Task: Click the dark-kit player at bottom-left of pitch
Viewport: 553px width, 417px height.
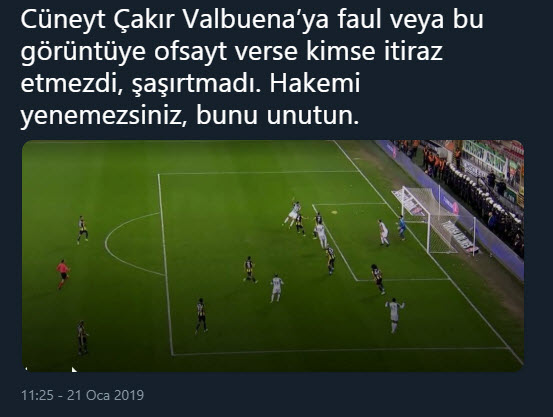Action: (82, 337)
